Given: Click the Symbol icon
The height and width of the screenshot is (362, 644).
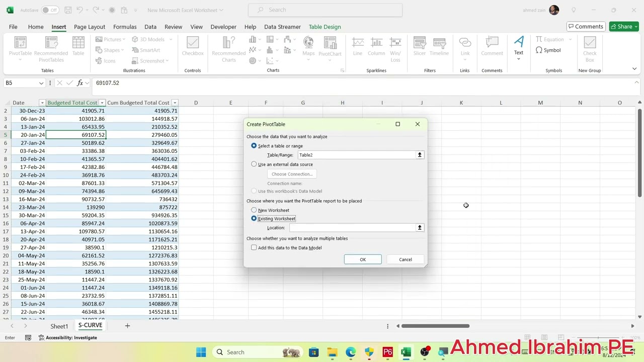Looking at the screenshot, I should (x=548, y=50).
